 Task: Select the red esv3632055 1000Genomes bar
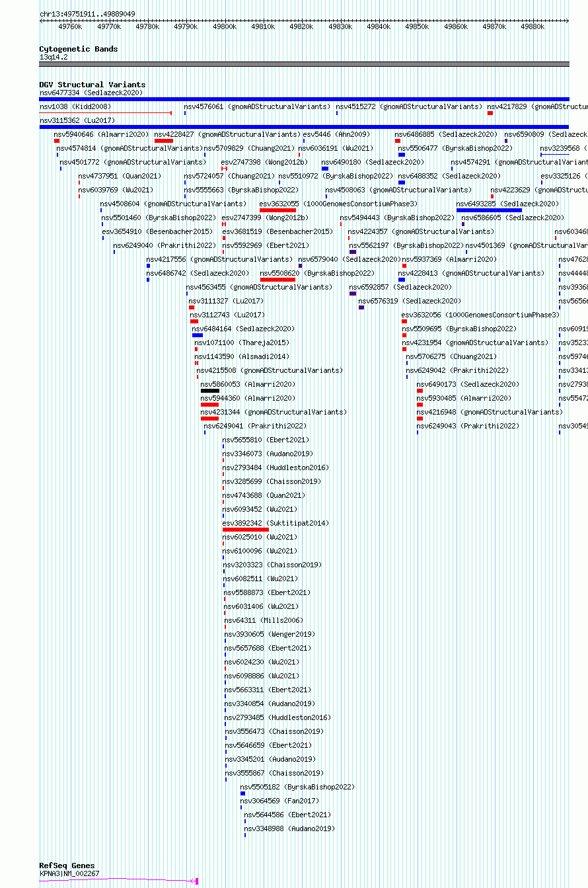(x=277, y=210)
